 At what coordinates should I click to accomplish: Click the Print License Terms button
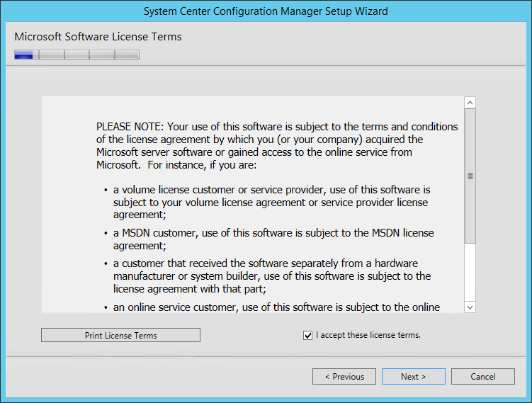120,335
